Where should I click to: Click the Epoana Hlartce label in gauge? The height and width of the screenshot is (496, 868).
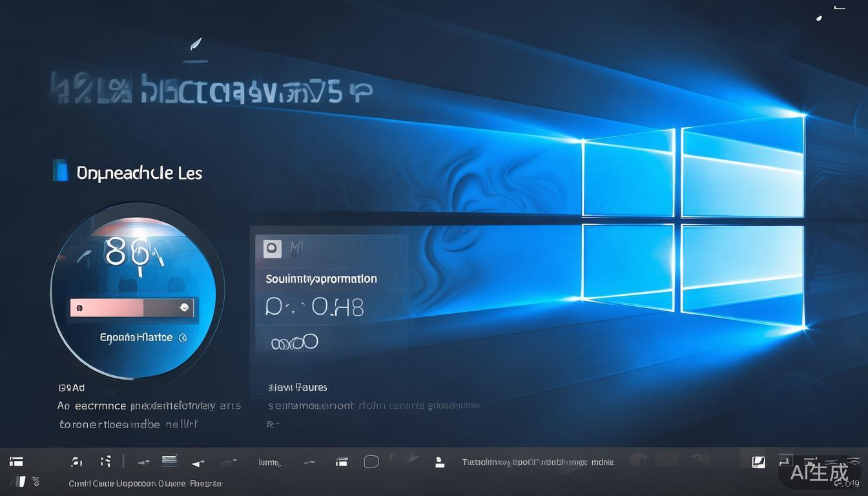136,337
